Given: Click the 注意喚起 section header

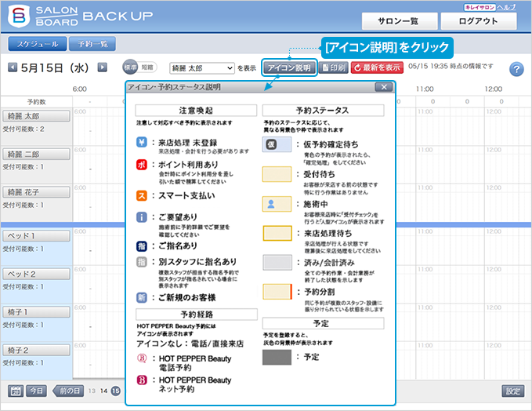Looking at the screenshot, I should tap(196, 111).
